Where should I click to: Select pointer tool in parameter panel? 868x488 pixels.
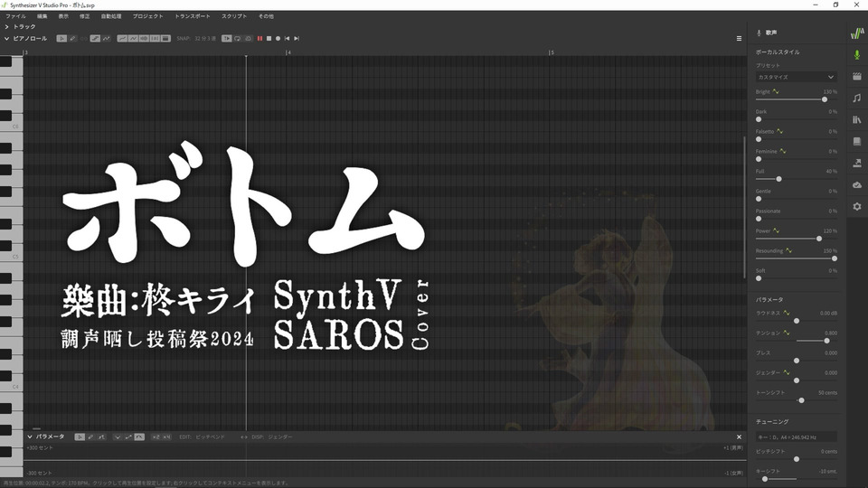[80, 437]
